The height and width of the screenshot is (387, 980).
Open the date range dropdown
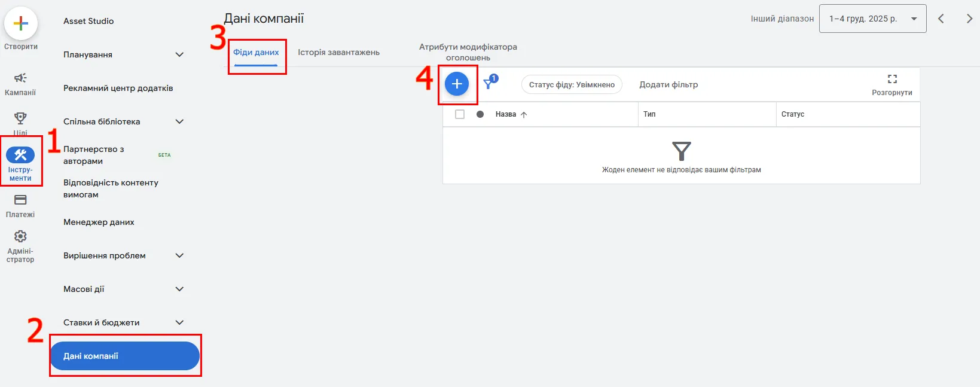[872, 19]
